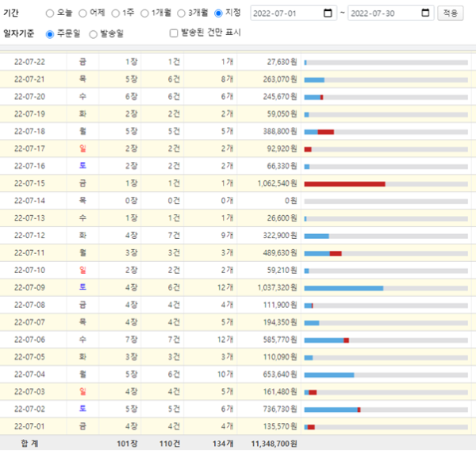Click date cell 22-07-14
Screen dimensions: 476x454
click(x=29, y=201)
